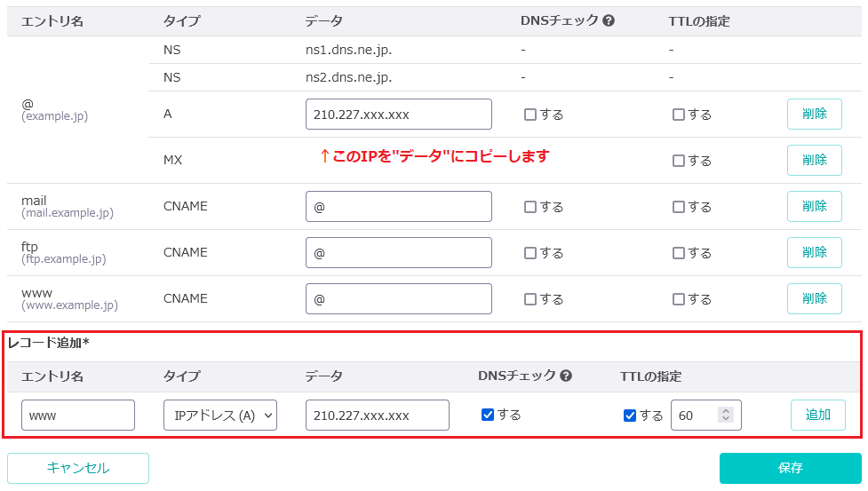Screen dimensions: 868x491
Task: Delete the A record with 削除 button
Action: 815,114
